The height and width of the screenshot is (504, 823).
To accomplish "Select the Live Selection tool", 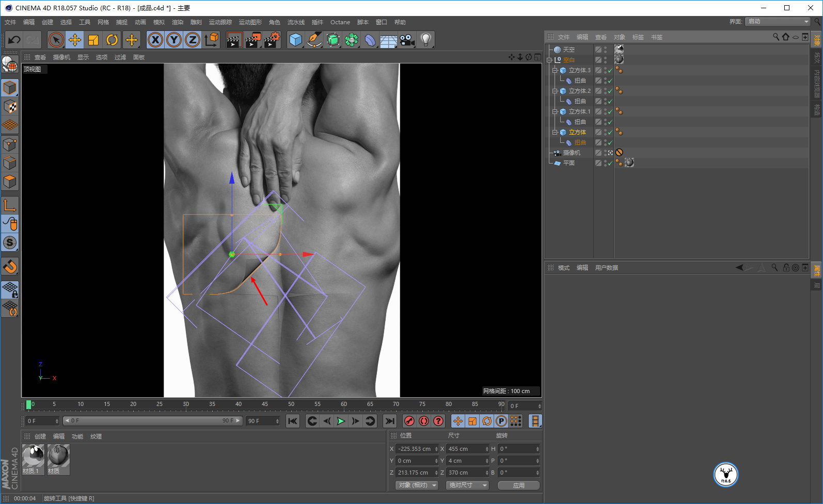I will 56,40.
